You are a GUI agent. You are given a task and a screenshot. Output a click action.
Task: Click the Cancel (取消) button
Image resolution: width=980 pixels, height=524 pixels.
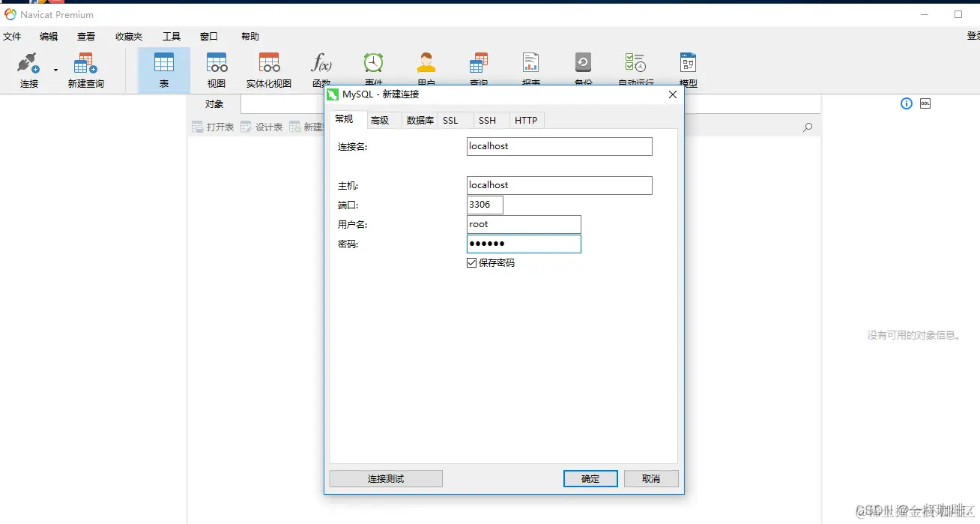651,479
